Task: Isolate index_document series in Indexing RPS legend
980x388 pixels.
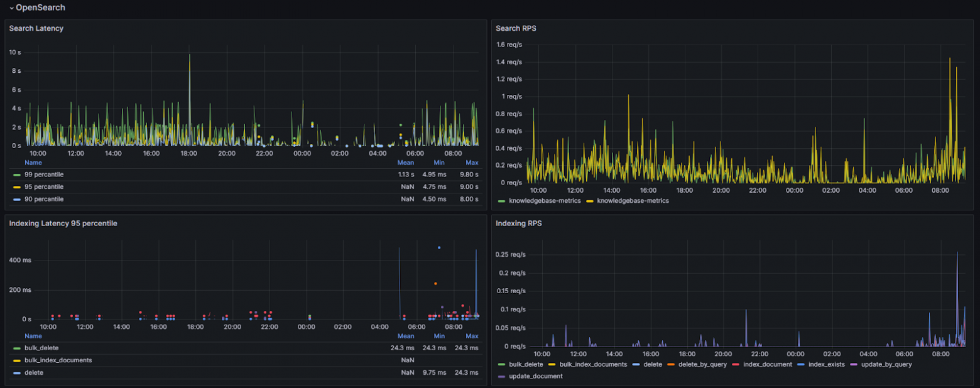Action: (x=768, y=364)
